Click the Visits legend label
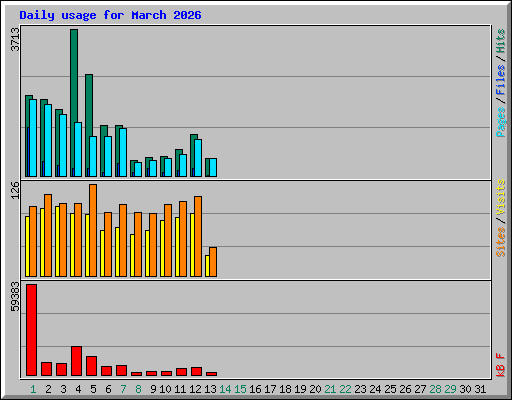This screenshot has width=512, height=400. [x=500, y=197]
